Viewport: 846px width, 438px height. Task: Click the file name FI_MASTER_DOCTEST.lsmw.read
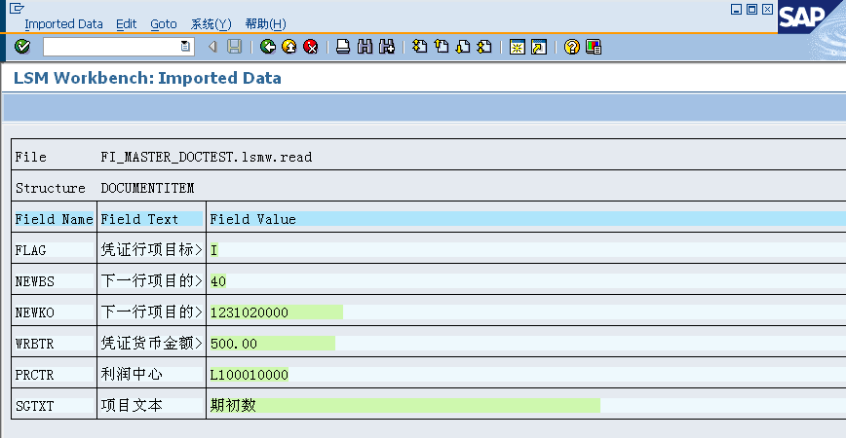206,157
